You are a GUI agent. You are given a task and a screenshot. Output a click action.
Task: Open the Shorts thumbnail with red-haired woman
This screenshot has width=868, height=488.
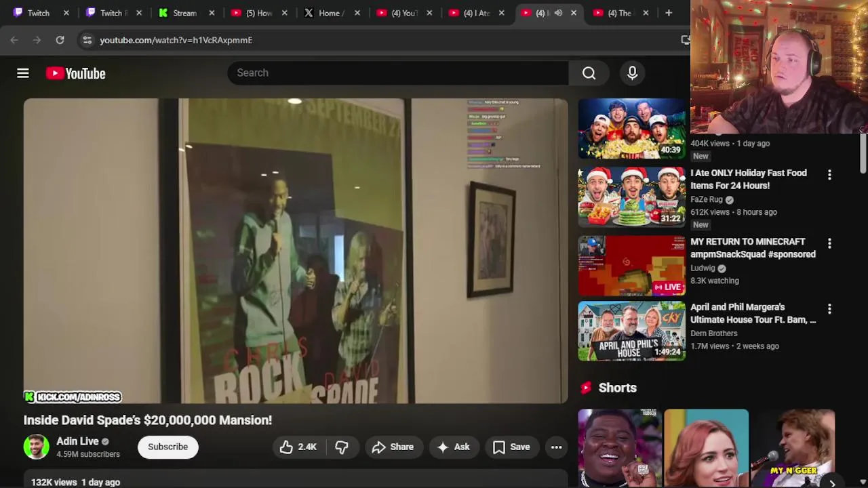tap(706, 448)
